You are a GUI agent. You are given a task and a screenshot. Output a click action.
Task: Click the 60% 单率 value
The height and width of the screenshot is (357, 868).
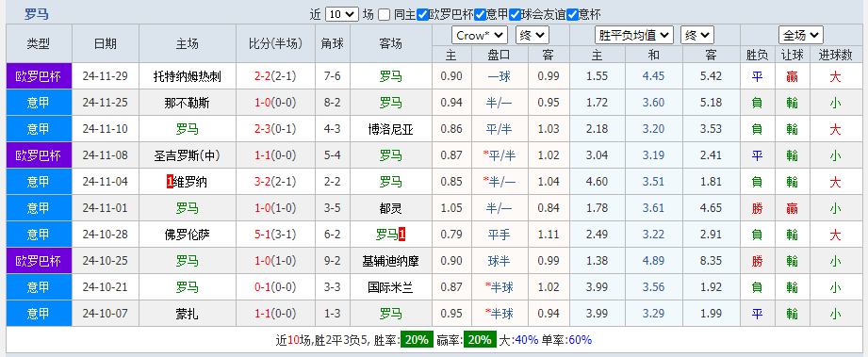(x=580, y=339)
